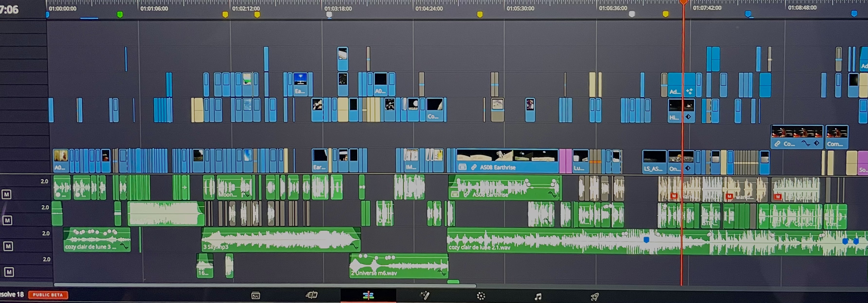
Task: Select leftmost blue keyframe on cozy clair de lune 2.1.wav
Action: pyautogui.click(x=646, y=240)
